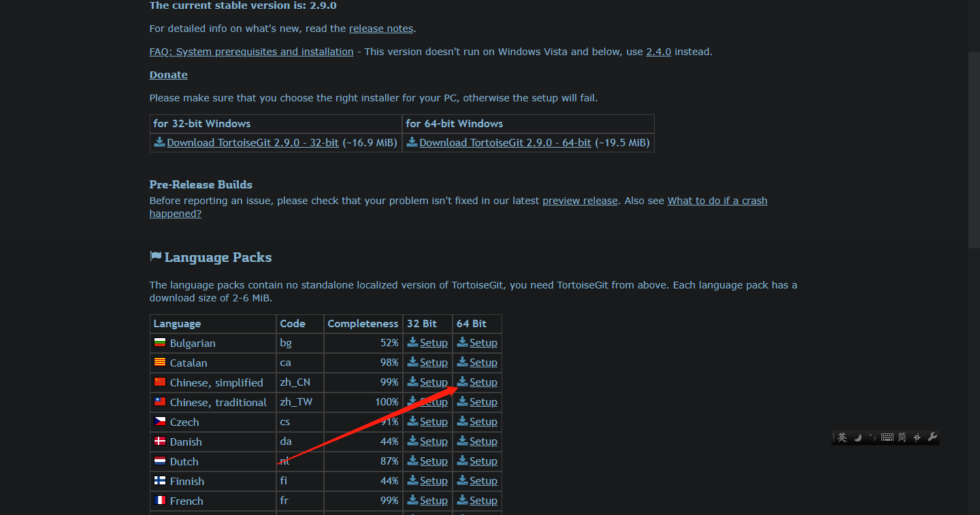The width and height of the screenshot is (980, 515).
Task: Open FAQ: System prerequisites and installation
Action: pos(251,51)
